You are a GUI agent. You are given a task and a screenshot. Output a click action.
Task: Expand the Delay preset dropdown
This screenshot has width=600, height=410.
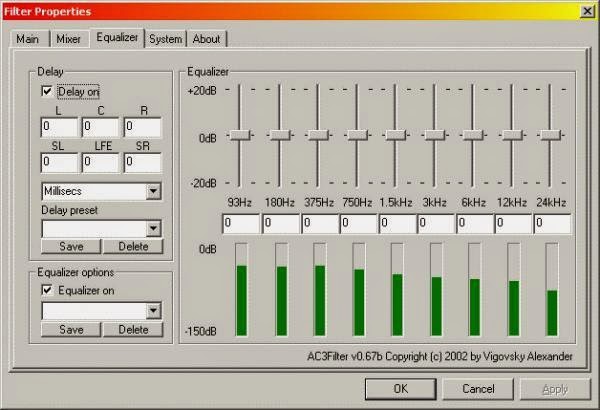pyautogui.click(x=153, y=229)
